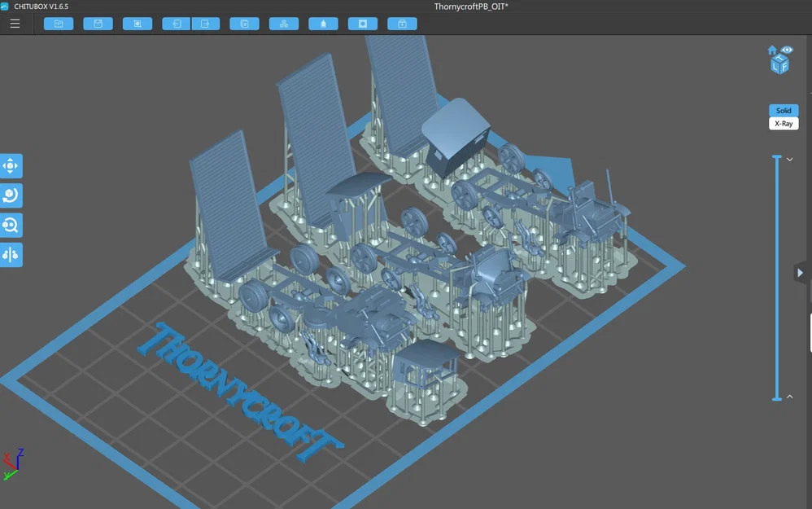Click the CHITUBOX logo in title bar

5,7
